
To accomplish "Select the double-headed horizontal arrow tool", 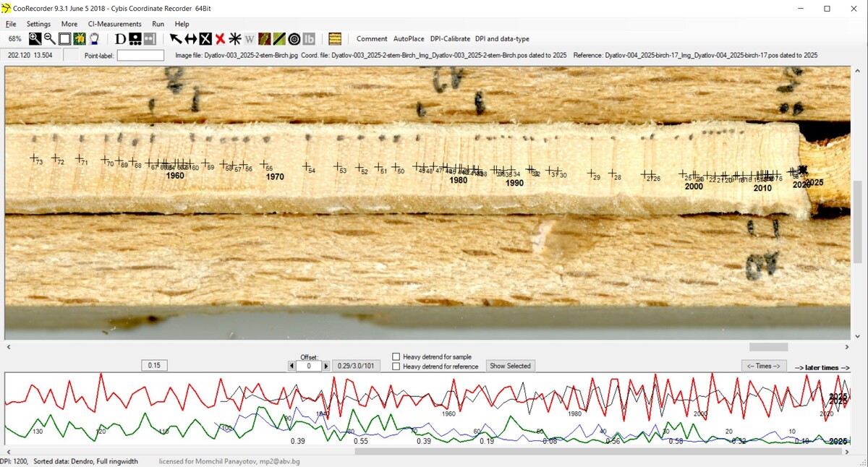I will point(191,38).
